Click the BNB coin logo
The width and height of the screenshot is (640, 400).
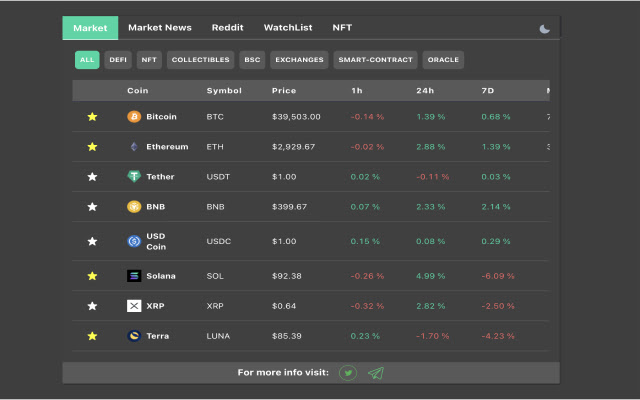click(x=134, y=207)
